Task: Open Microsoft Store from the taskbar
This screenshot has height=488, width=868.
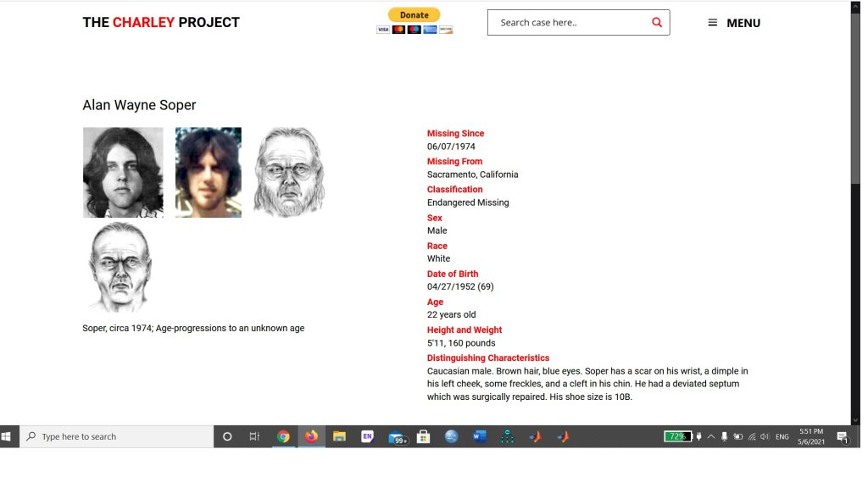Action: pos(423,436)
